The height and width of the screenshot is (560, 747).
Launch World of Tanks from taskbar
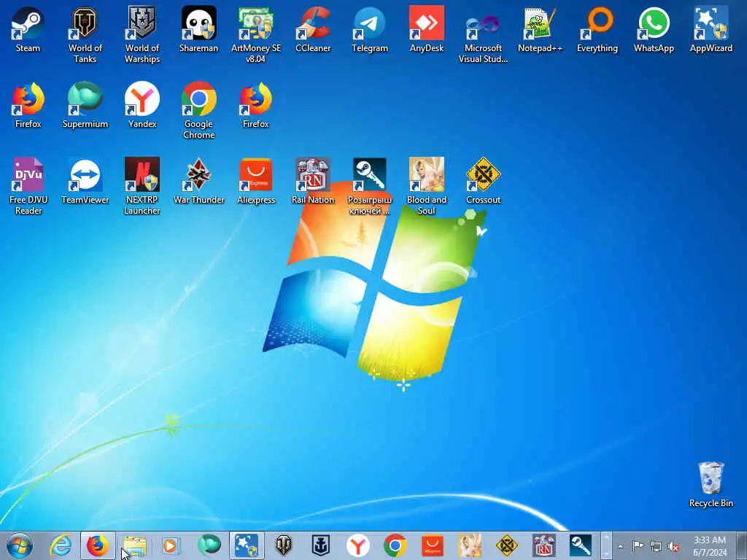point(284,545)
